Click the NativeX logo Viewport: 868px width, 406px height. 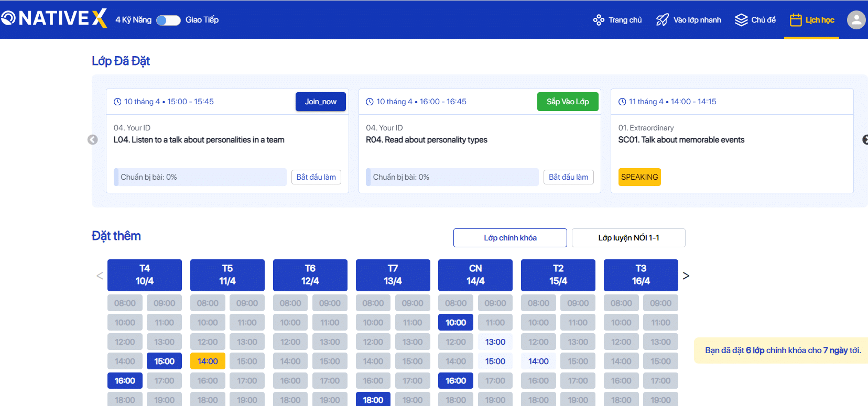[54, 19]
